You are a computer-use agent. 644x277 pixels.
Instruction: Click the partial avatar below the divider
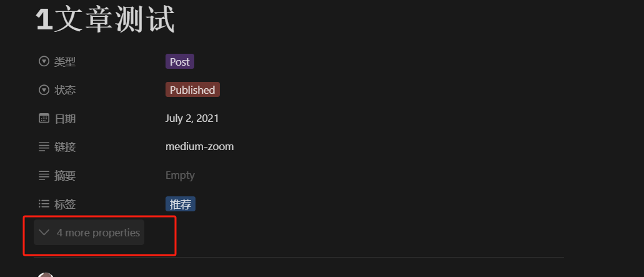click(x=45, y=274)
